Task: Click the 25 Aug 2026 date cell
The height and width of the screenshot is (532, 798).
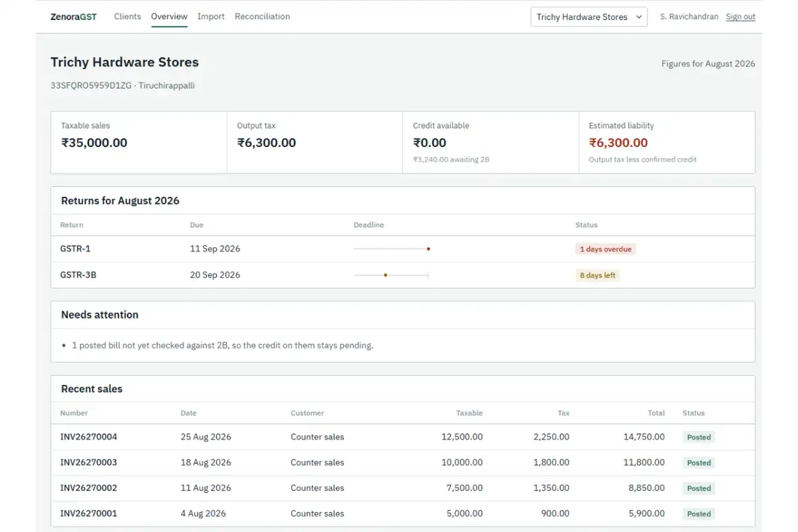Action: [x=206, y=437]
